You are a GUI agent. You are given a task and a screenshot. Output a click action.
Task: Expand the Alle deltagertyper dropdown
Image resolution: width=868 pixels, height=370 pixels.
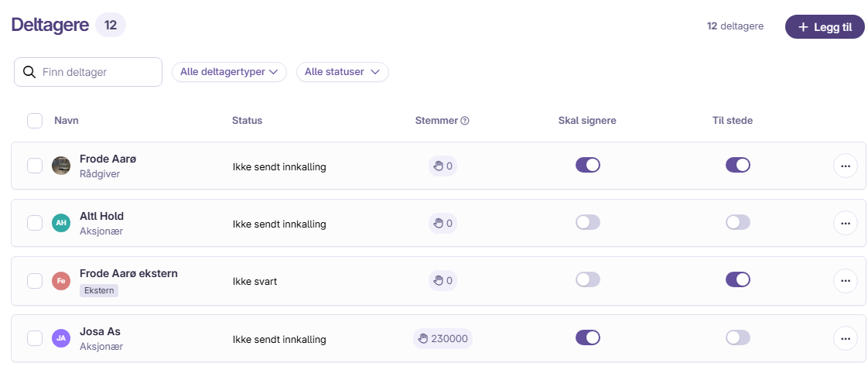(229, 72)
